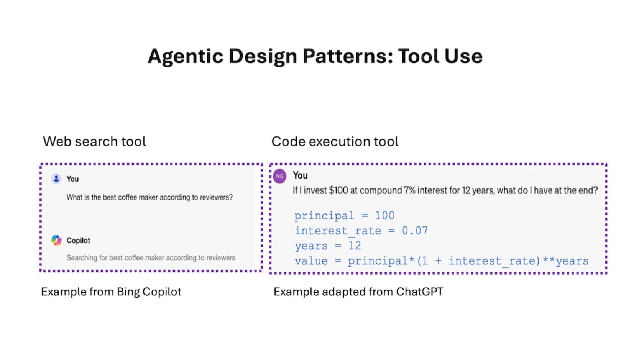Click the Code execution tool heading
Viewport: 644px width, 362px height.
335,141
